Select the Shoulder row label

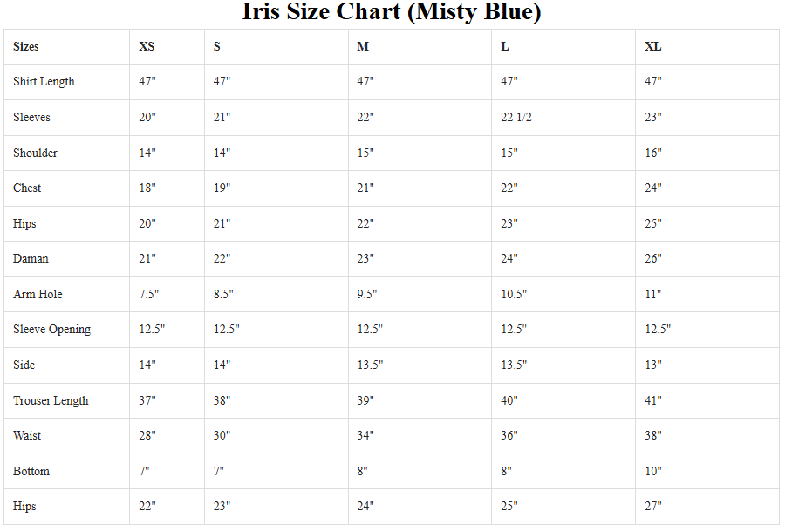[x=35, y=153]
